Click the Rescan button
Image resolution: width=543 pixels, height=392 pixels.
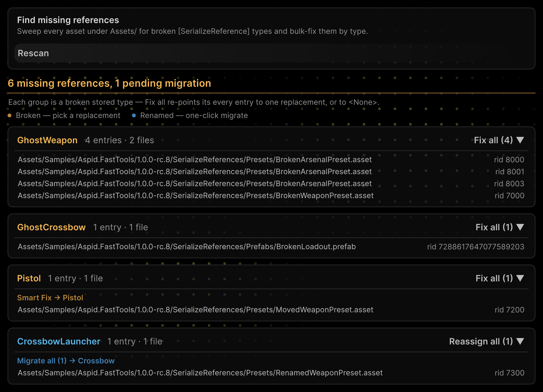click(x=271, y=53)
